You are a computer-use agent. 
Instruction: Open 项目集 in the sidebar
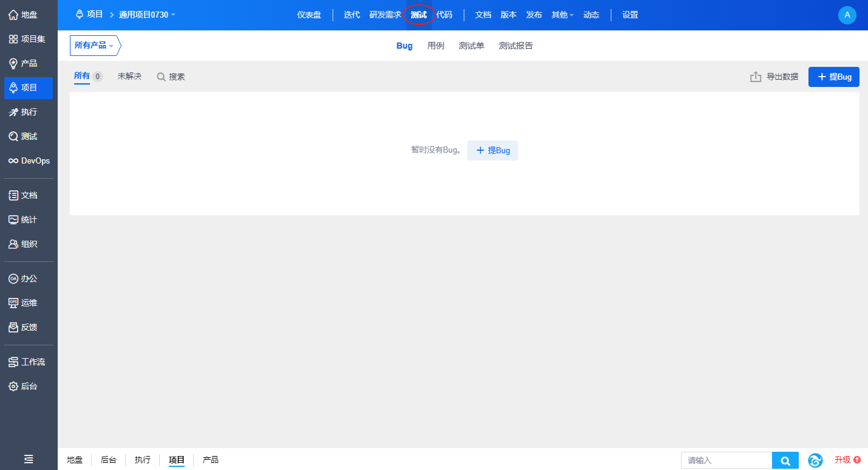pos(29,39)
